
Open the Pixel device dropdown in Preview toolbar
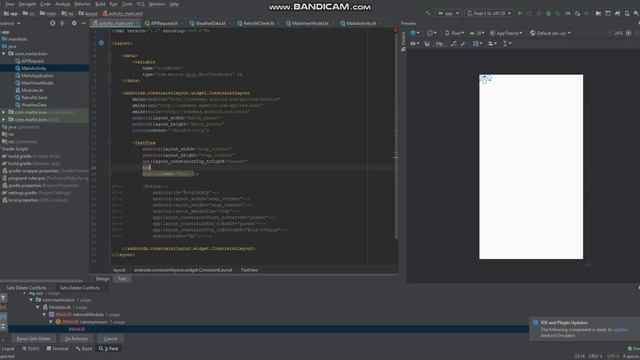pyautogui.click(x=454, y=33)
